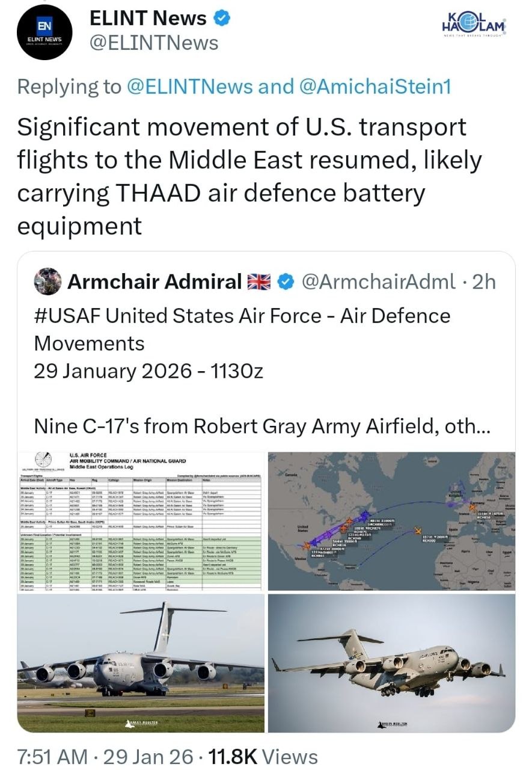The image size is (532, 770).
Task: View the C-17 on runway photo
Action: 141,663
